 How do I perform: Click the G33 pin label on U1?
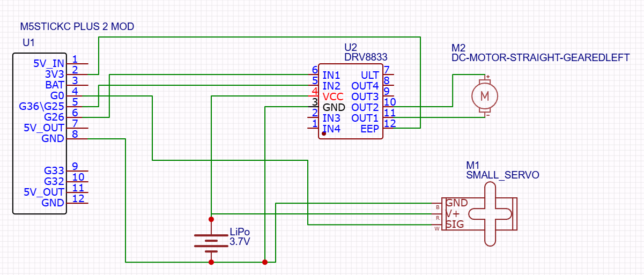coord(54,170)
